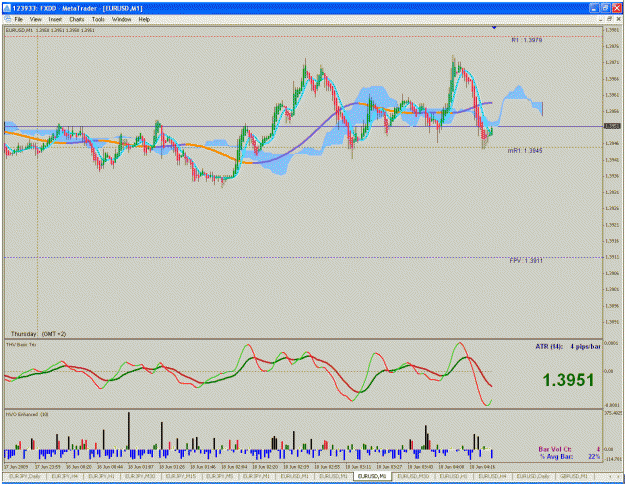Click the 18 Jun 04:16 time label
The height and width of the screenshot is (484, 625).
pyautogui.click(x=481, y=466)
